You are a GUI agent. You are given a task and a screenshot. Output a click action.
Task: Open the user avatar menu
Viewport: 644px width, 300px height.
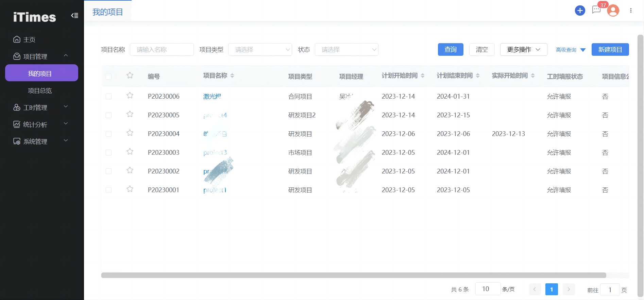613,11
